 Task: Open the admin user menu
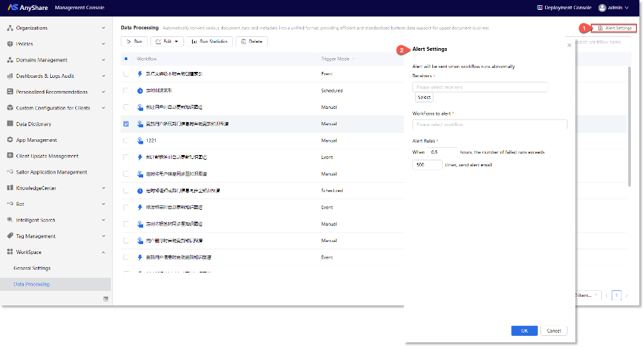tap(614, 7)
